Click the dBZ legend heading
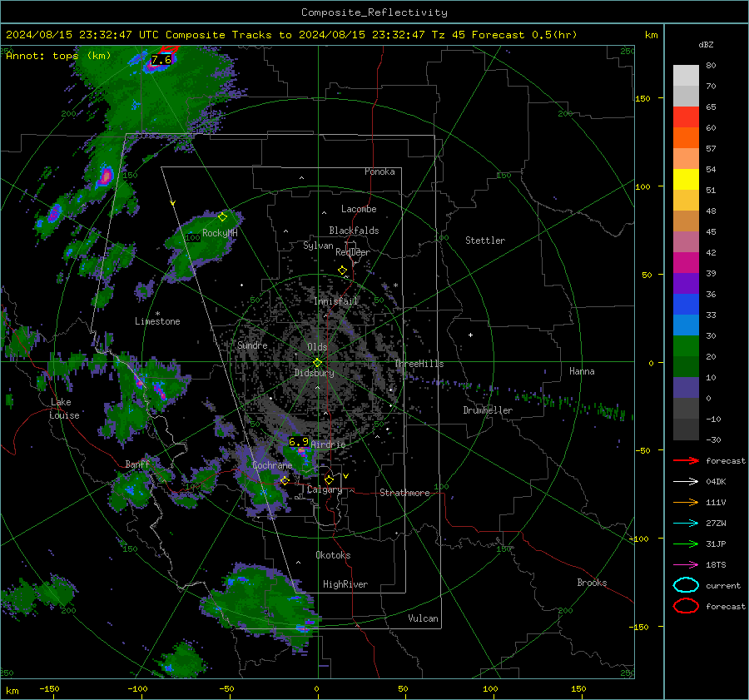Viewport: 749px width, 700px height. 706,44
